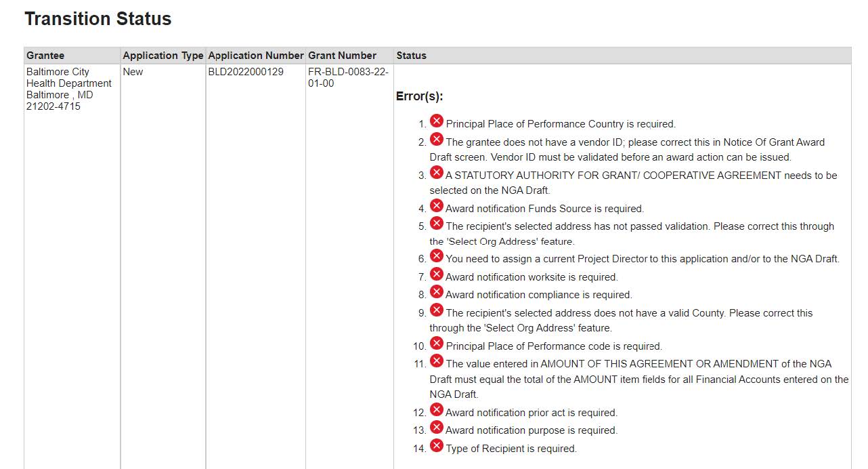
Task: Click the Application Number column header
Action: click(x=255, y=56)
